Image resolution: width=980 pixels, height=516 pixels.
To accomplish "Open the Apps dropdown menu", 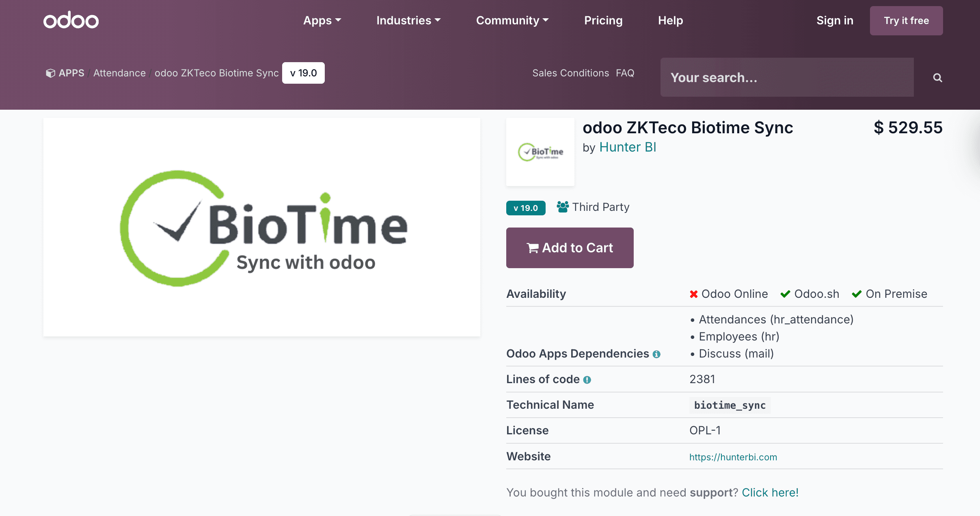I will point(322,20).
